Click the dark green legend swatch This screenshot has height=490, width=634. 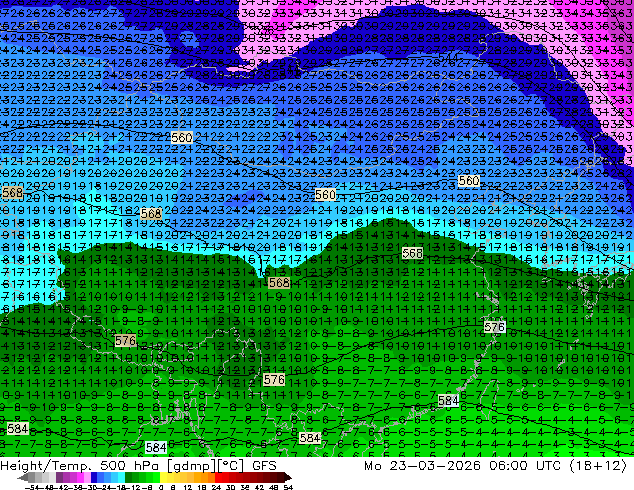click(x=128, y=477)
